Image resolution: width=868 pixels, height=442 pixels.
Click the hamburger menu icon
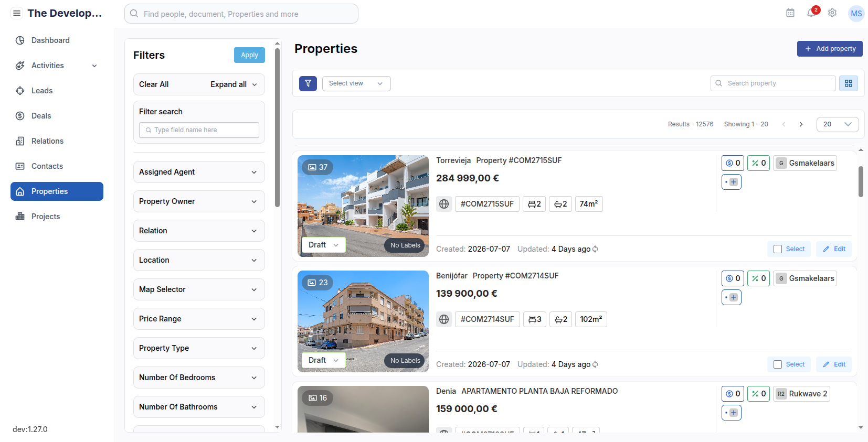tap(17, 13)
